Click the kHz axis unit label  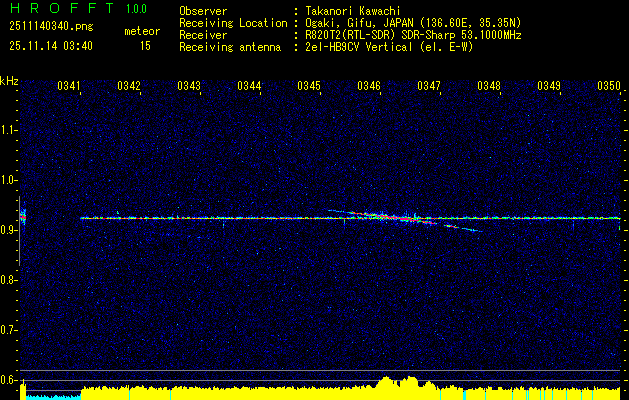9,81
